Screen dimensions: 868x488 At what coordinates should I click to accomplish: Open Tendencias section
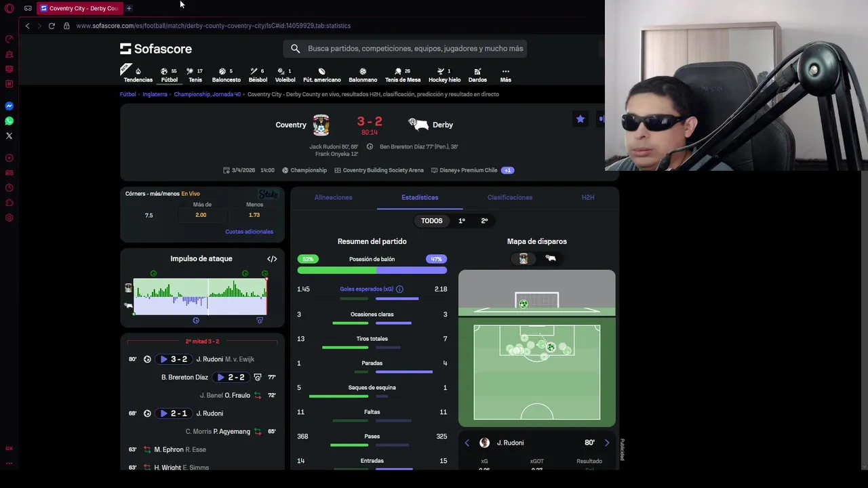point(138,75)
